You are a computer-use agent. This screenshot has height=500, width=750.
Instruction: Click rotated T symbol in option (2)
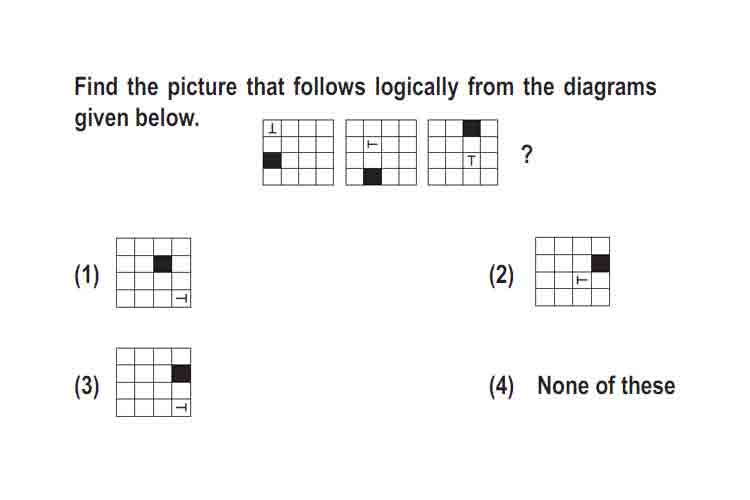[581, 280]
